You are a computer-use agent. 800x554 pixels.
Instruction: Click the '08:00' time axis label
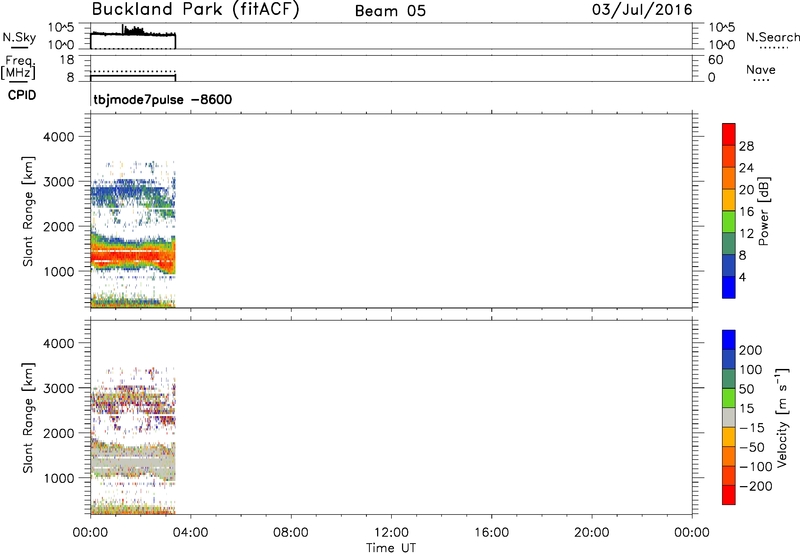pos(291,533)
